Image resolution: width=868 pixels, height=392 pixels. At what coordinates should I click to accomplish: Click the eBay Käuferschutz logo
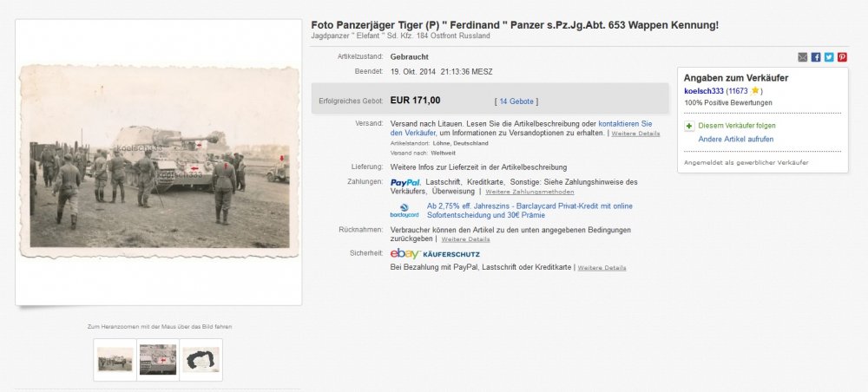435,253
